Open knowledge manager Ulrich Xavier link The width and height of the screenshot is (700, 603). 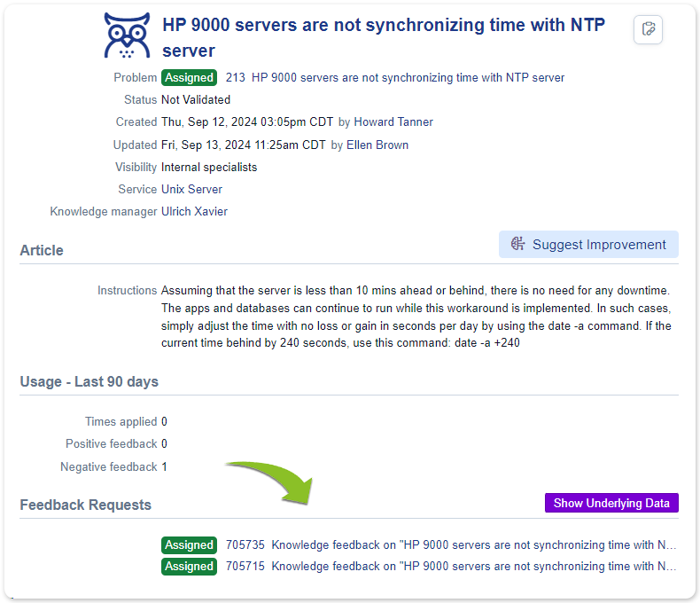(194, 211)
